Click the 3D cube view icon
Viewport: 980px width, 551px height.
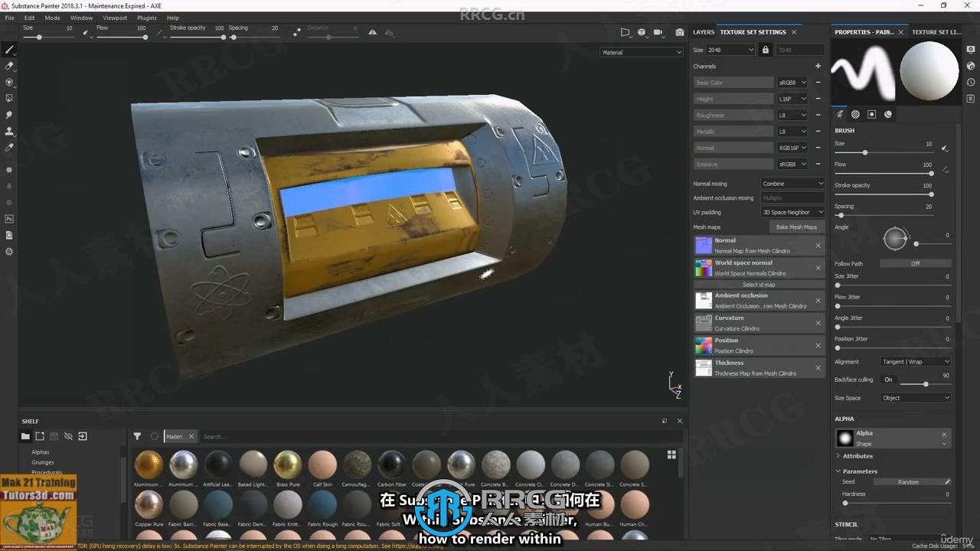tap(642, 32)
